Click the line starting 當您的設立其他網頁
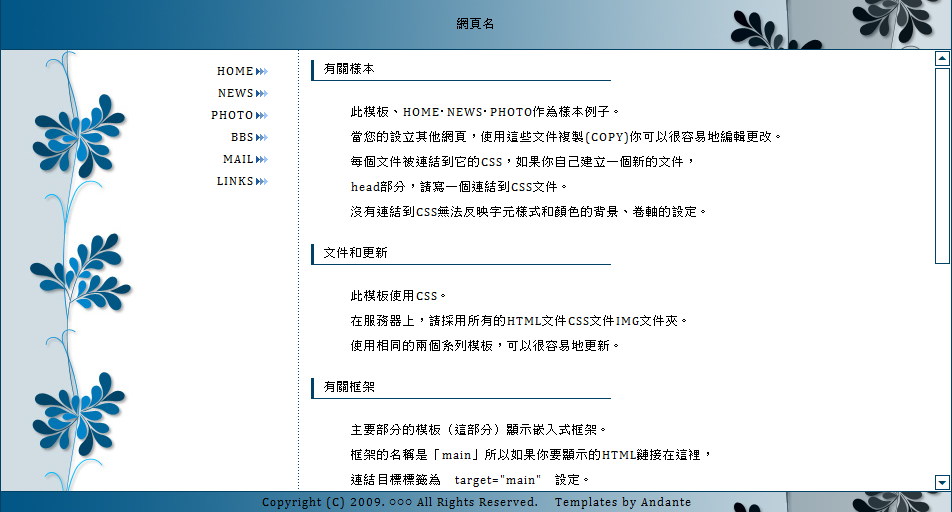This screenshot has height=512, width=952. [x=566, y=137]
